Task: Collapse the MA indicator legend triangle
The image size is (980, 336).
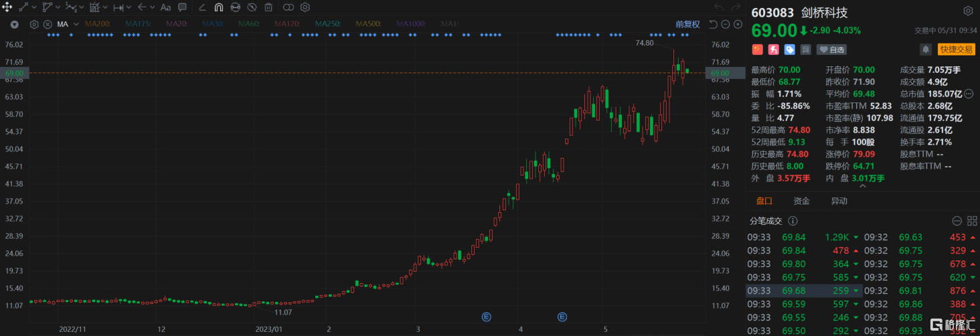Action: pos(14,24)
